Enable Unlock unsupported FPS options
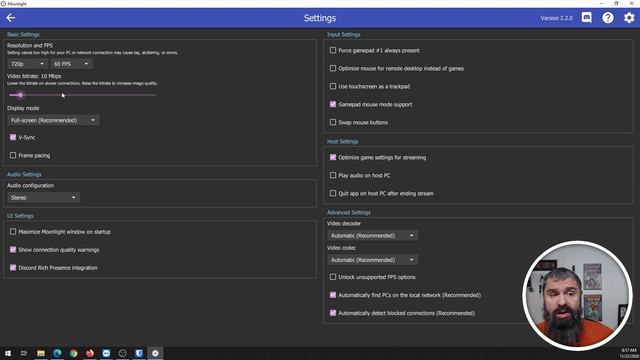Image resolution: width=640 pixels, height=360 pixels. click(333, 277)
